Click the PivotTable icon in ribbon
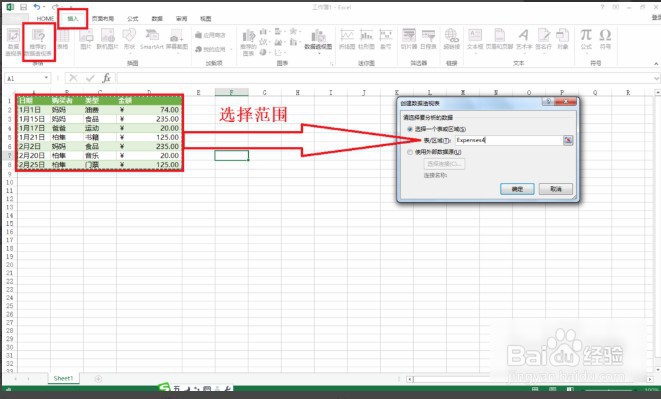661x399 pixels. (13, 41)
